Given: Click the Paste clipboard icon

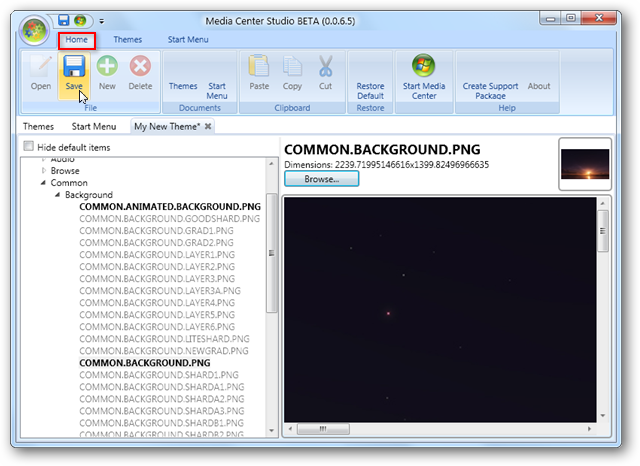Looking at the screenshot, I should (259, 66).
